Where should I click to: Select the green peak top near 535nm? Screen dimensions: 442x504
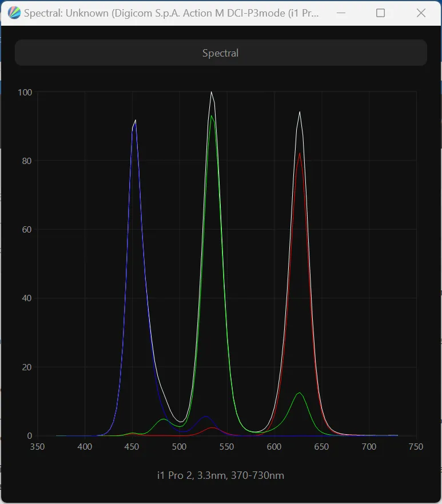212,116
